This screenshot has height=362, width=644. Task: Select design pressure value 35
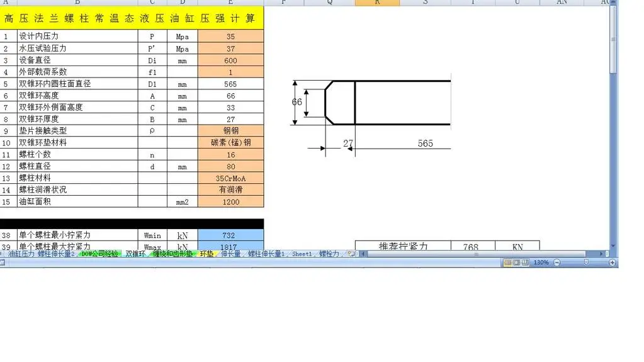pos(231,36)
